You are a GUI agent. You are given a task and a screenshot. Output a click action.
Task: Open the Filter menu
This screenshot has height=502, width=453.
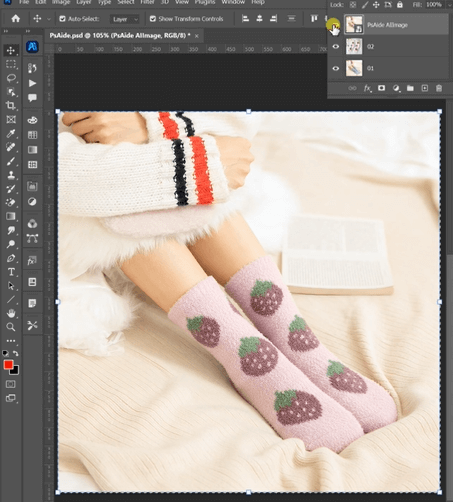coord(147,2)
